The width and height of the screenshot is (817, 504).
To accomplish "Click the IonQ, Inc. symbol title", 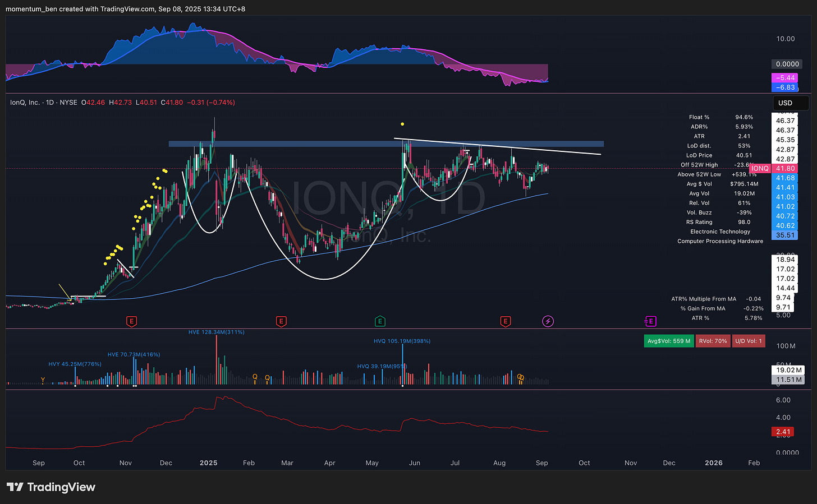I will click(25, 103).
